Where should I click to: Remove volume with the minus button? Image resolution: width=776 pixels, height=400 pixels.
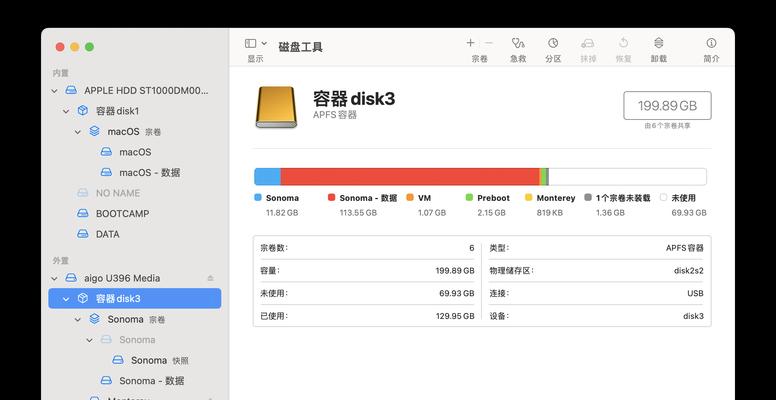click(489, 43)
